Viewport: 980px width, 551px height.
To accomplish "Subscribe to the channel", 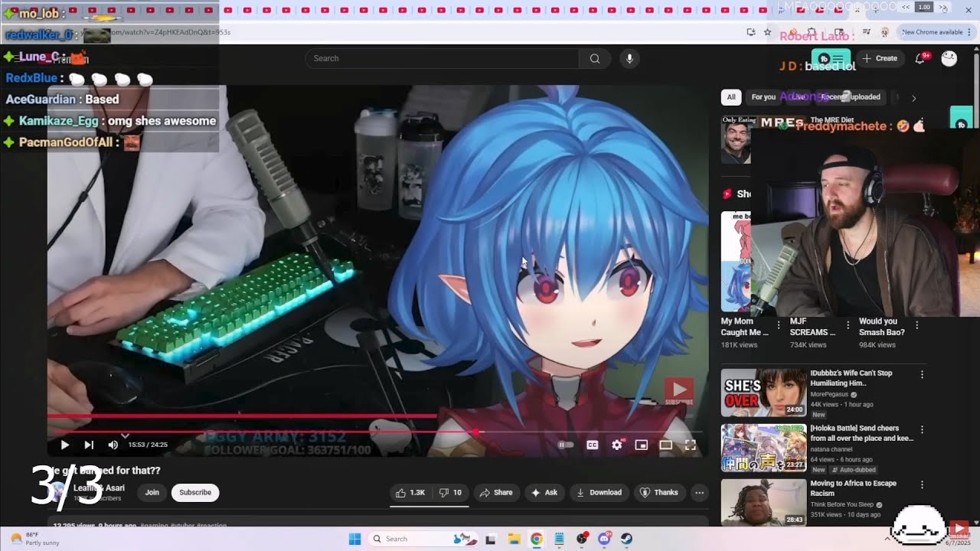I will (195, 493).
